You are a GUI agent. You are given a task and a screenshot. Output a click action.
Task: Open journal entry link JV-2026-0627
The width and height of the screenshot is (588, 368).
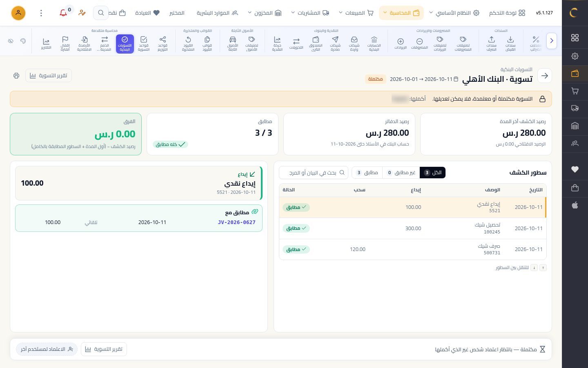pos(237,222)
